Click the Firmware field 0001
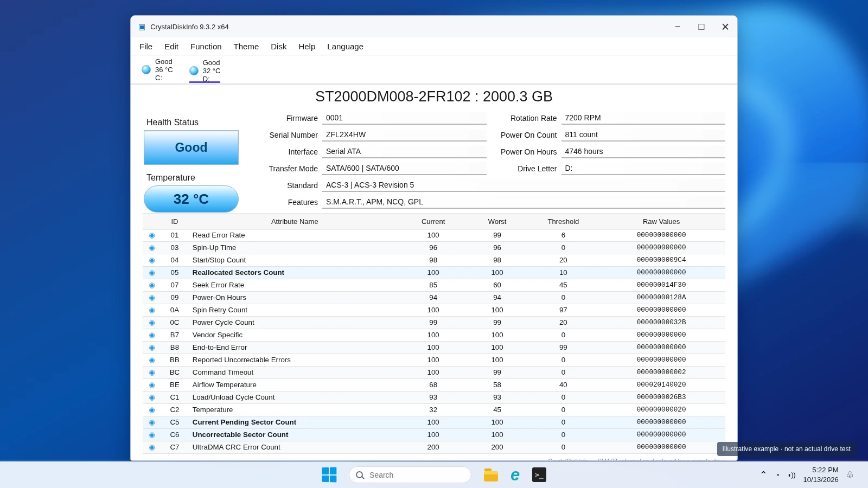This screenshot has width=868, height=488. tap(404, 118)
